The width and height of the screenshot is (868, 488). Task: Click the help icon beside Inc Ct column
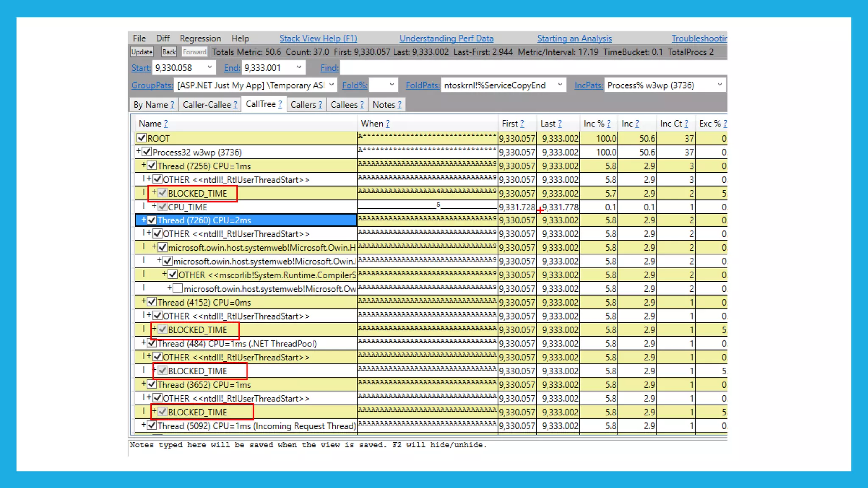click(x=686, y=124)
